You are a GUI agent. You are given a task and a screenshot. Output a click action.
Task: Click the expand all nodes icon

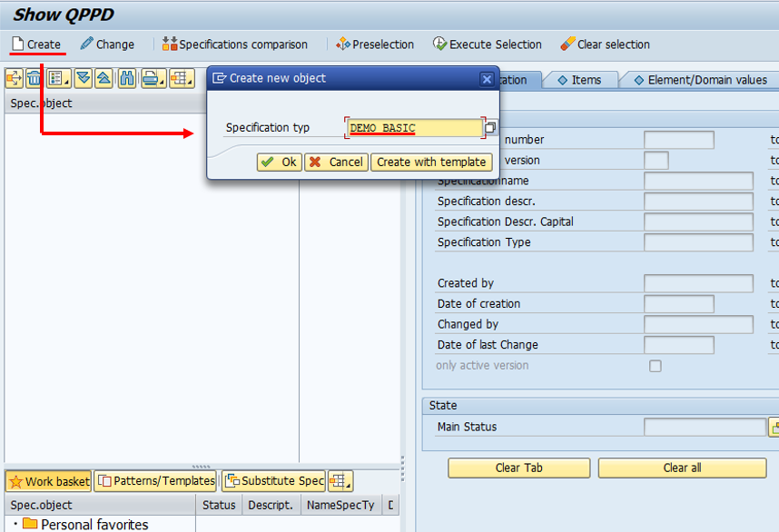[83, 78]
